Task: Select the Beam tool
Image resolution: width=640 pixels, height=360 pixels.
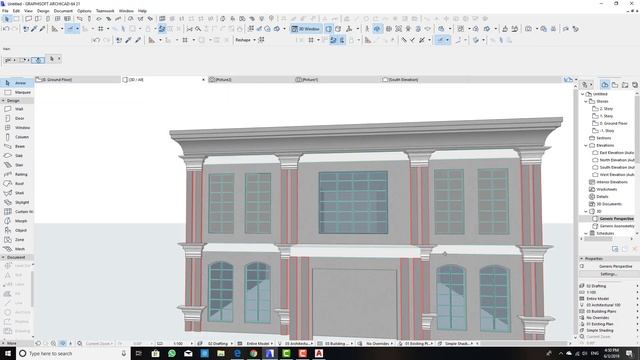Action: [x=16, y=146]
